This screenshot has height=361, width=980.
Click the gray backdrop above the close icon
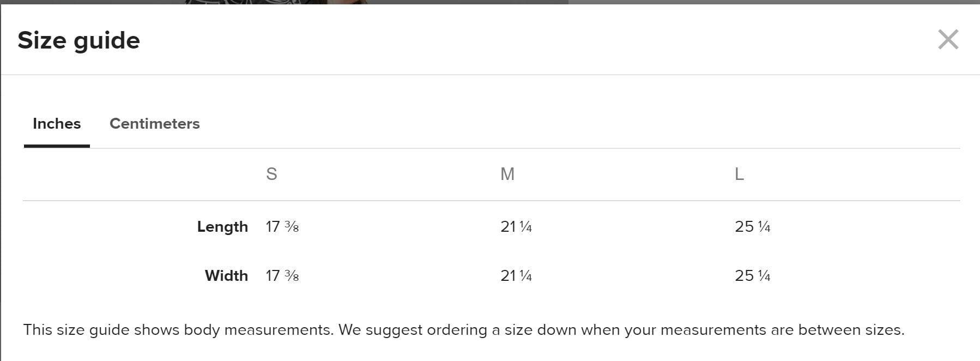tap(948, 2)
